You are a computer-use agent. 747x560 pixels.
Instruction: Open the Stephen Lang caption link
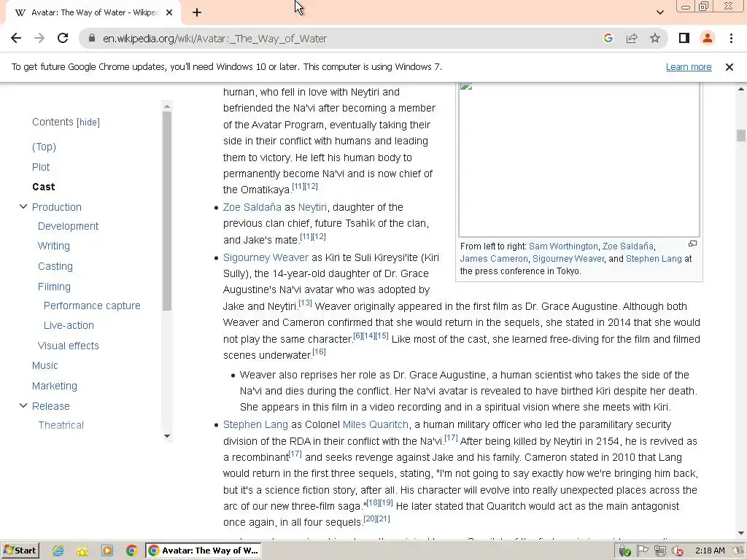(x=654, y=259)
